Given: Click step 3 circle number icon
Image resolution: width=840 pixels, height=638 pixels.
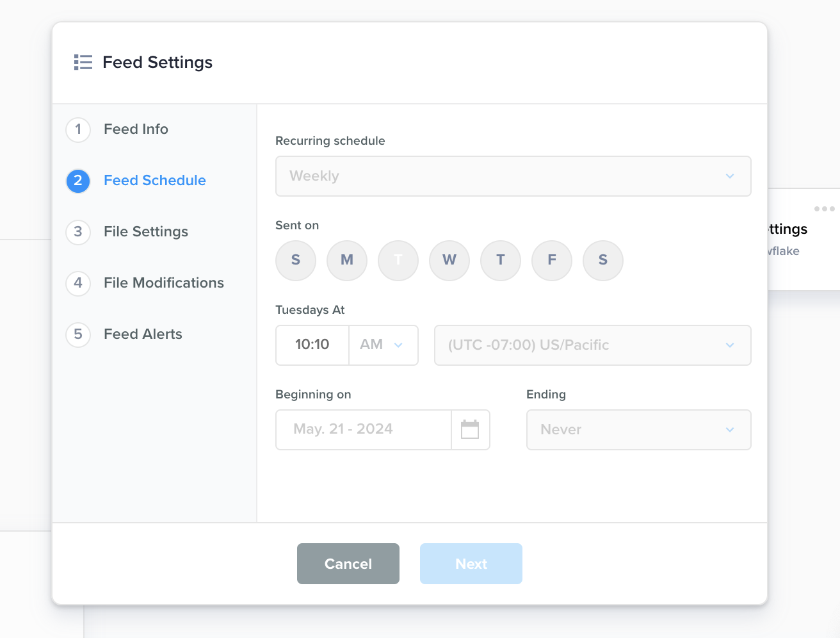Looking at the screenshot, I should point(78,232).
